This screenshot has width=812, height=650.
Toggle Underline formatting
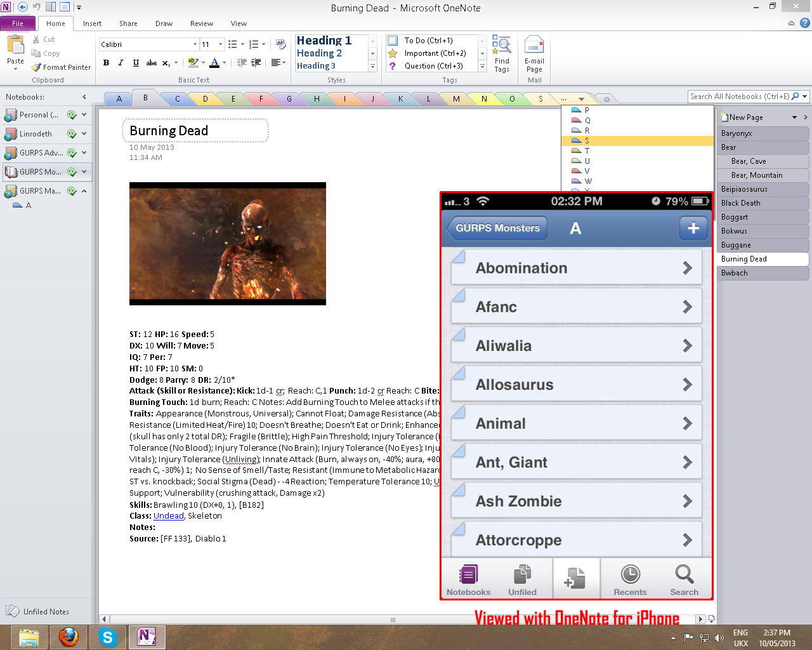(x=136, y=63)
